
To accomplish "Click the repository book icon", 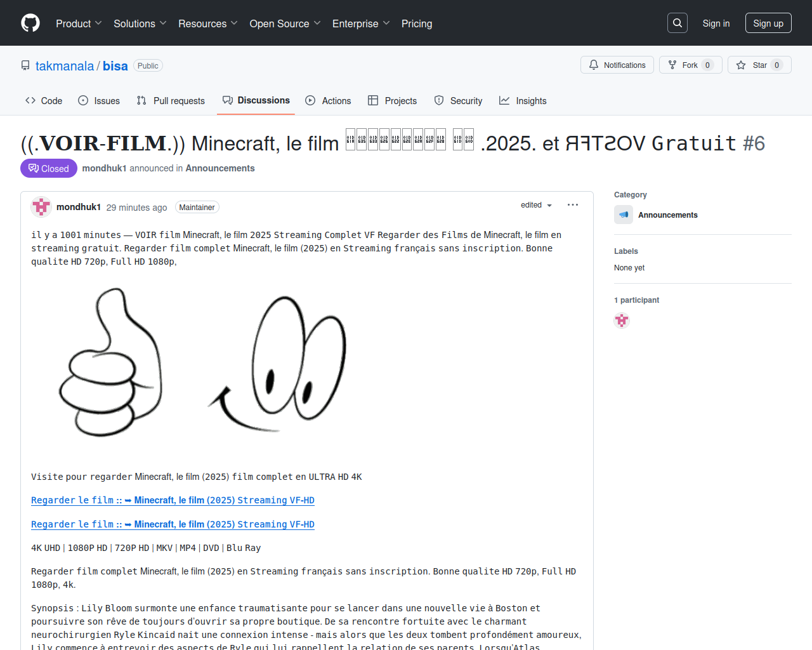I will click(25, 65).
